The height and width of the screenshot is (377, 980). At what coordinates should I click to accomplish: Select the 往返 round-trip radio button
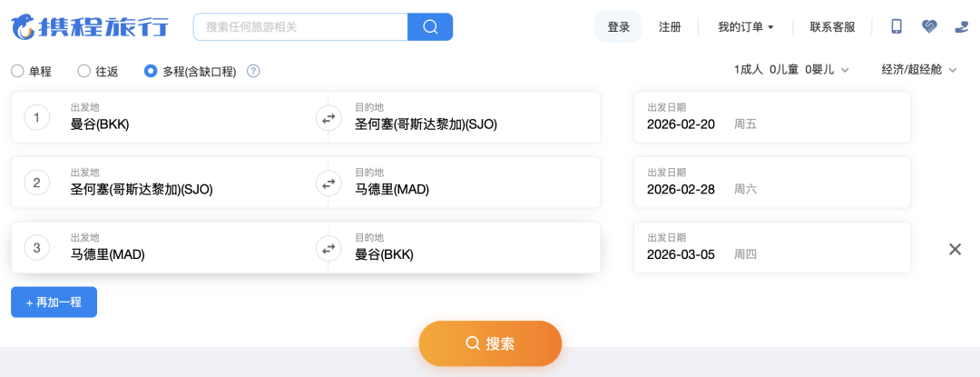tap(83, 71)
